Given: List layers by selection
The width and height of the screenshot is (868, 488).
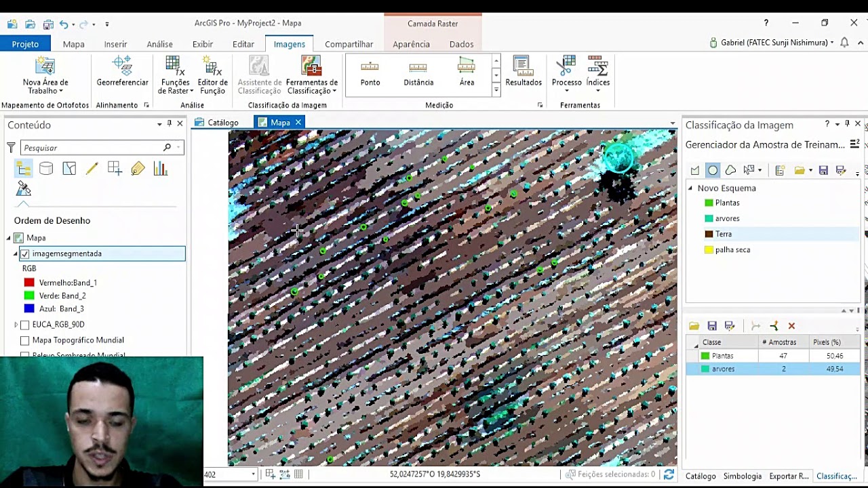Looking at the screenshot, I should pyautogui.click(x=69, y=169).
